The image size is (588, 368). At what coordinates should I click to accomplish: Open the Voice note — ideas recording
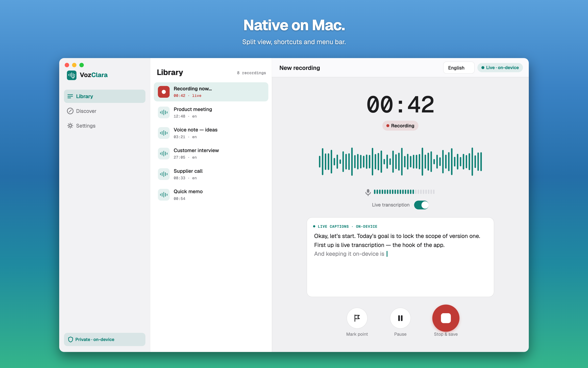tap(211, 133)
